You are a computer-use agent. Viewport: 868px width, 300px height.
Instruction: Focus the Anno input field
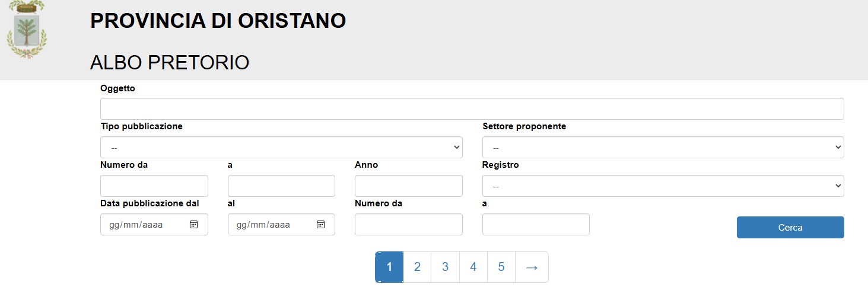(x=409, y=186)
